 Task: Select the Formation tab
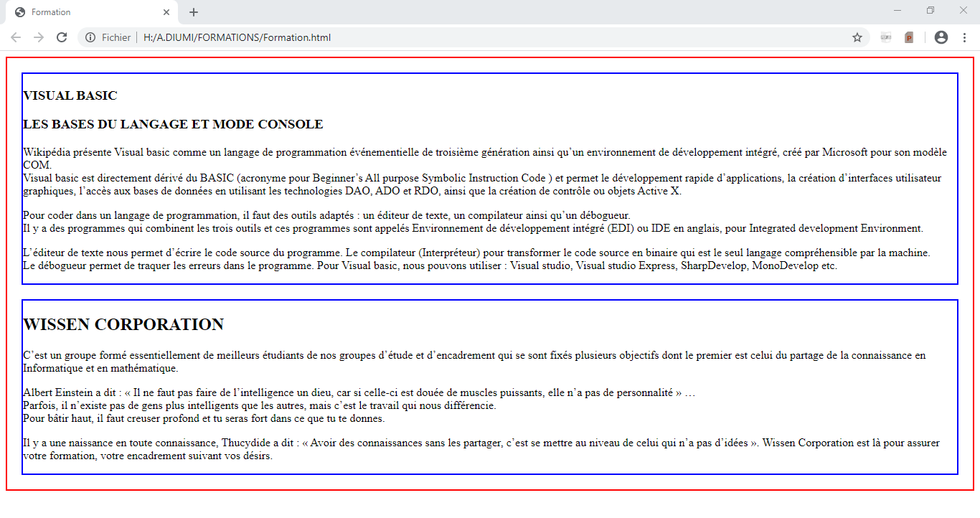90,12
